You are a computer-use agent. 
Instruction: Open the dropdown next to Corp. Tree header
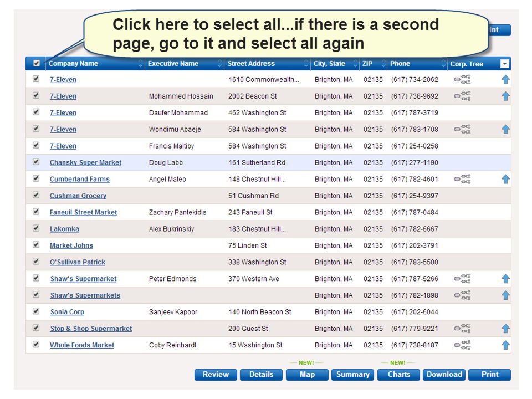coord(505,64)
